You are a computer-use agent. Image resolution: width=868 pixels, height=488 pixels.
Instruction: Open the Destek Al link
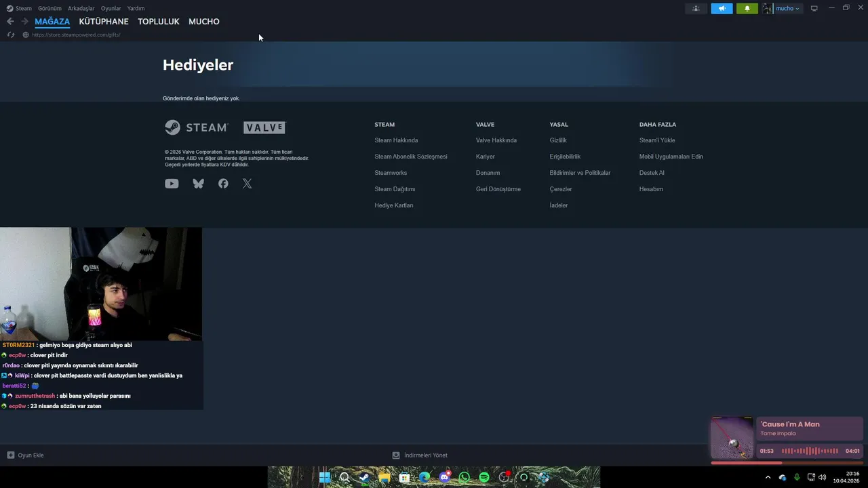click(652, 173)
